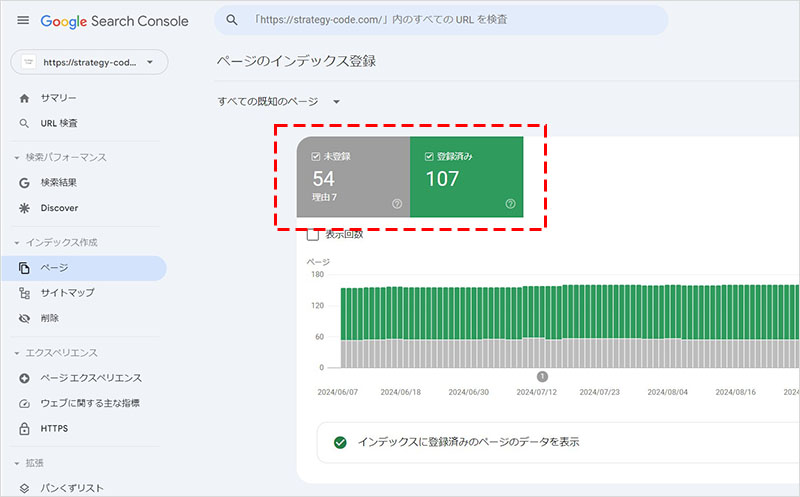Open ページ エクスペリエンス in sidebar
Screen dimensions: 800x497
[x=91, y=378]
